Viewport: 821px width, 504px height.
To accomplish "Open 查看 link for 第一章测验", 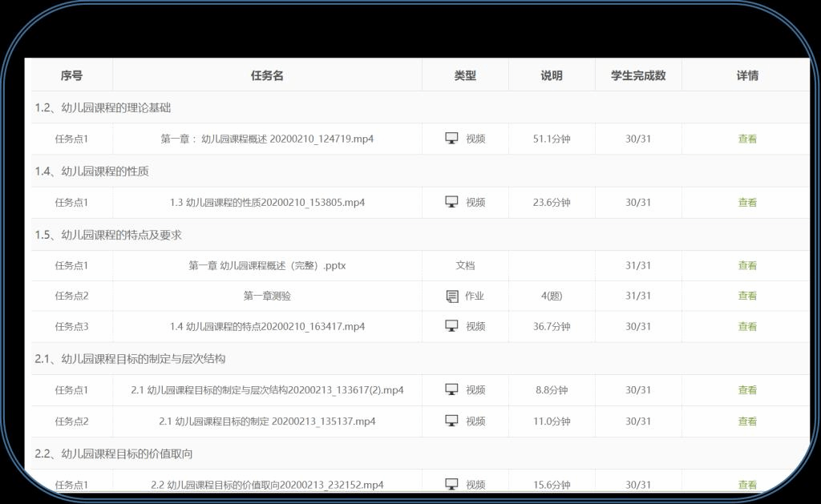I will 747,296.
